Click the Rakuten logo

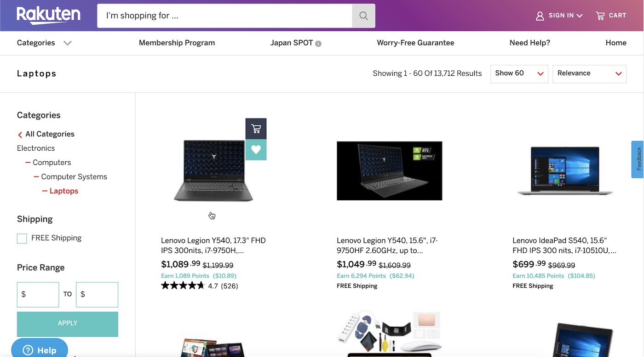pyautogui.click(x=48, y=15)
